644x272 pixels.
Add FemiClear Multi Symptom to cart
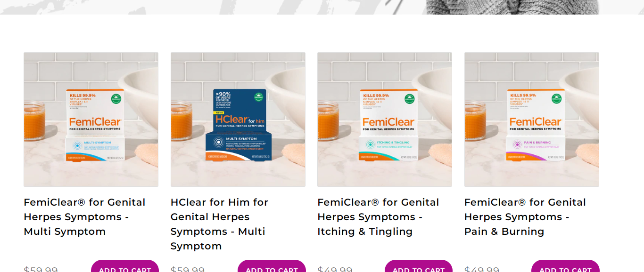[x=125, y=267]
